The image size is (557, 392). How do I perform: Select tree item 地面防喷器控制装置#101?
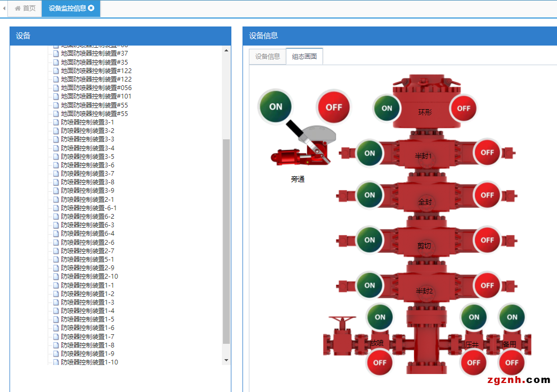(x=96, y=96)
